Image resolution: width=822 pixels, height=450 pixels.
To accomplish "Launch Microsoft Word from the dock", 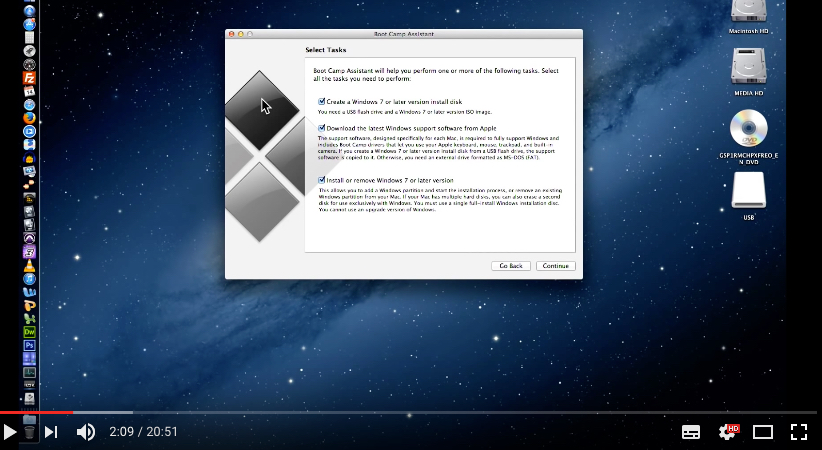I will click(29, 292).
